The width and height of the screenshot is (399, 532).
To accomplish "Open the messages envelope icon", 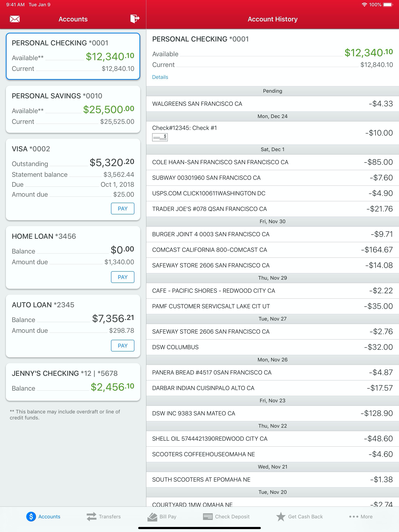I will [x=15, y=19].
